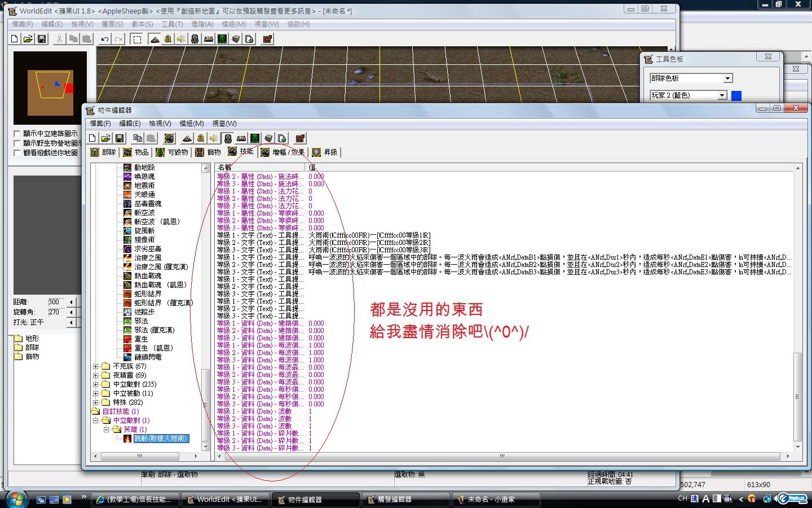Collapse 英雄 (1) folder
Viewport: 812px width, 508px height.
coord(107,430)
